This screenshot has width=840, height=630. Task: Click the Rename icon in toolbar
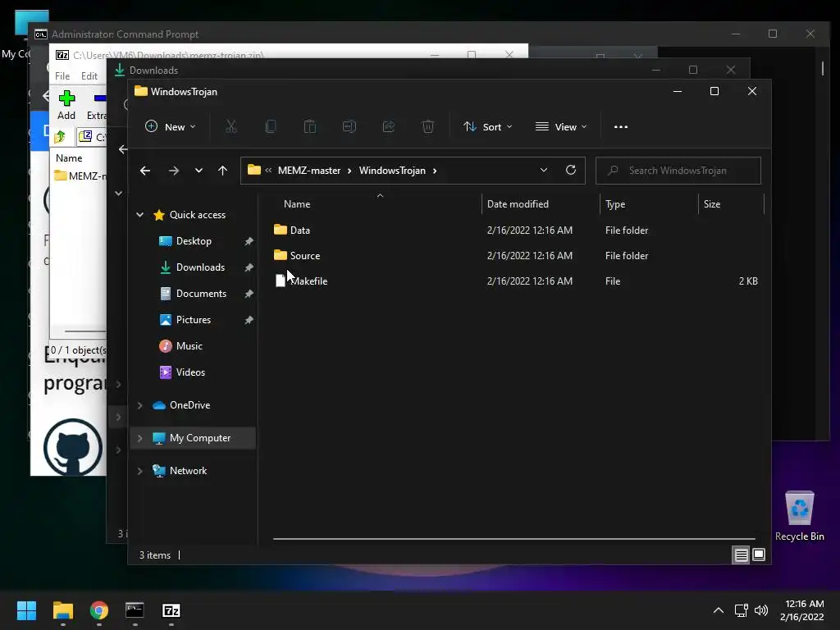tap(349, 127)
